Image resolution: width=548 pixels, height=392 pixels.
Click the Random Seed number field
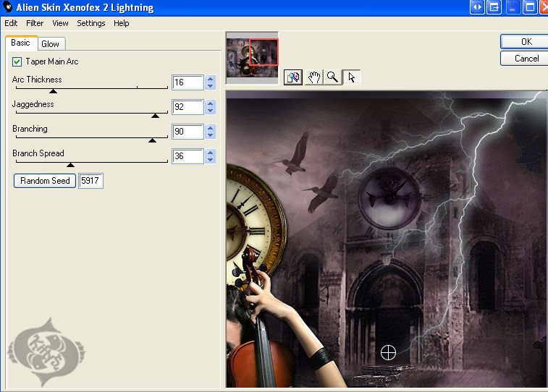click(x=90, y=181)
